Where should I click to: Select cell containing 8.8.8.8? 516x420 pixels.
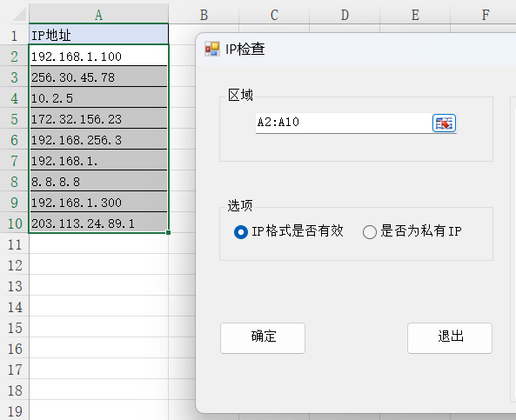click(x=98, y=181)
